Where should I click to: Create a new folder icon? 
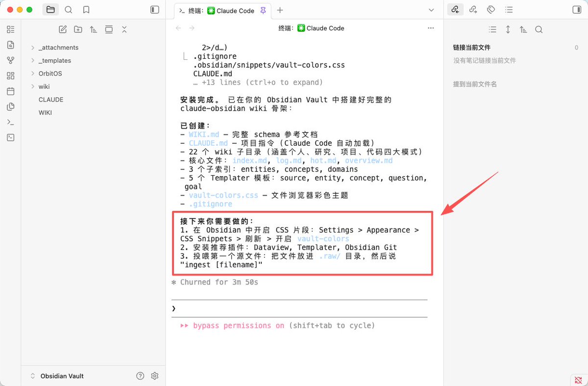click(x=78, y=29)
